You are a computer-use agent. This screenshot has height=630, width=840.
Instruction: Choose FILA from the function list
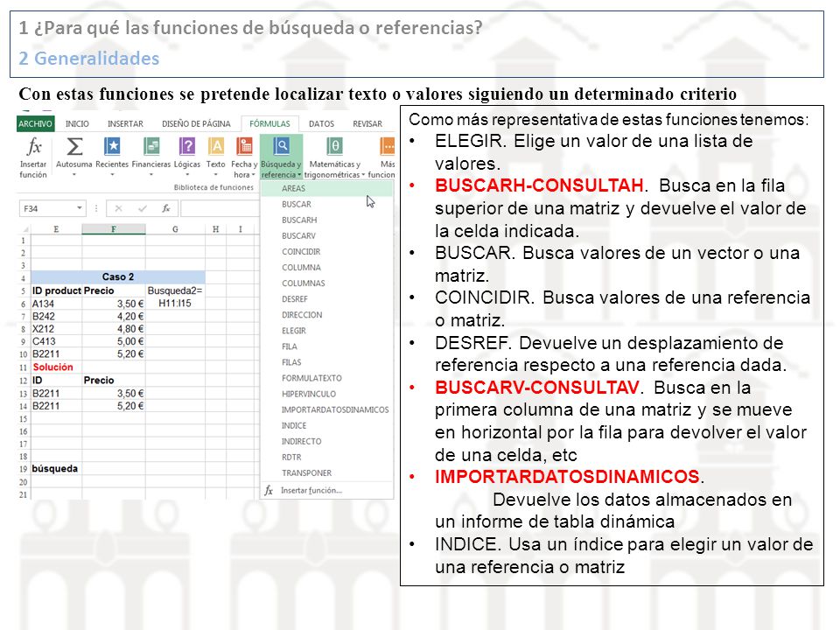click(x=326, y=346)
